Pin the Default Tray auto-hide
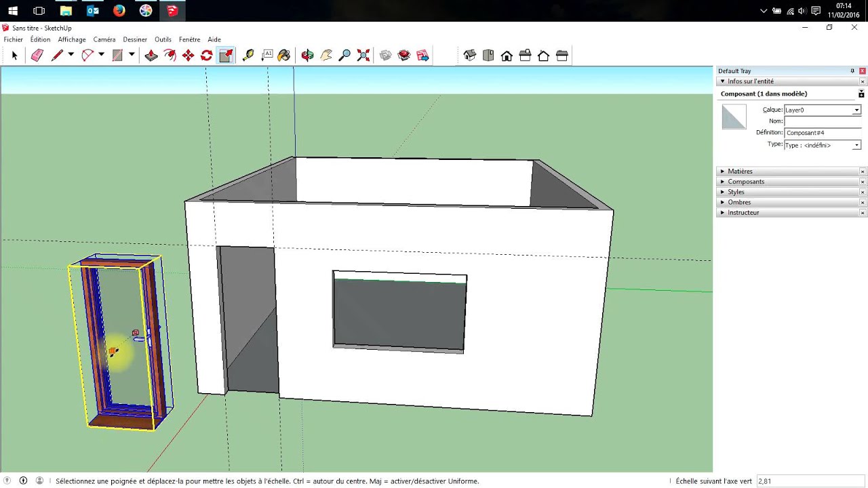The width and height of the screenshot is (868, 488). tap(852, 70)
